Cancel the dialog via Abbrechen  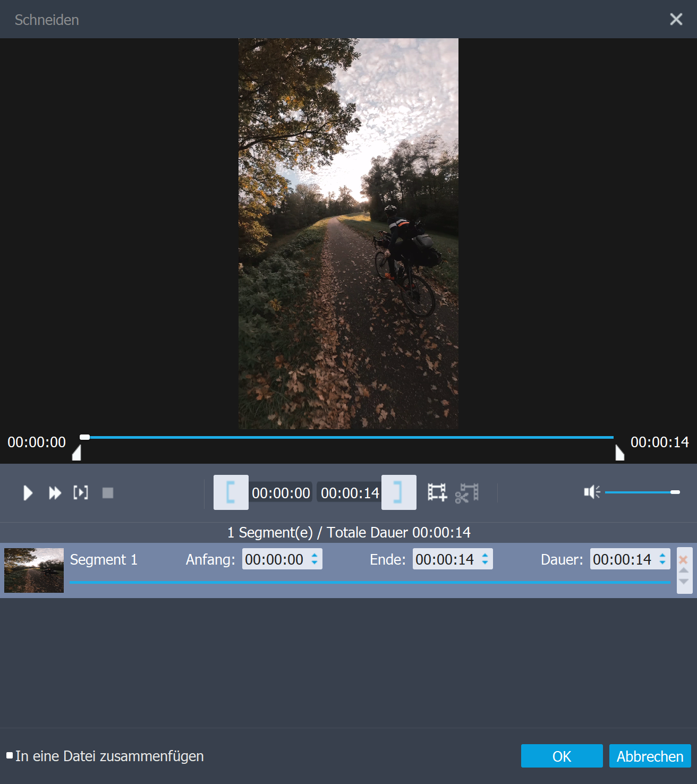point(650,756)
